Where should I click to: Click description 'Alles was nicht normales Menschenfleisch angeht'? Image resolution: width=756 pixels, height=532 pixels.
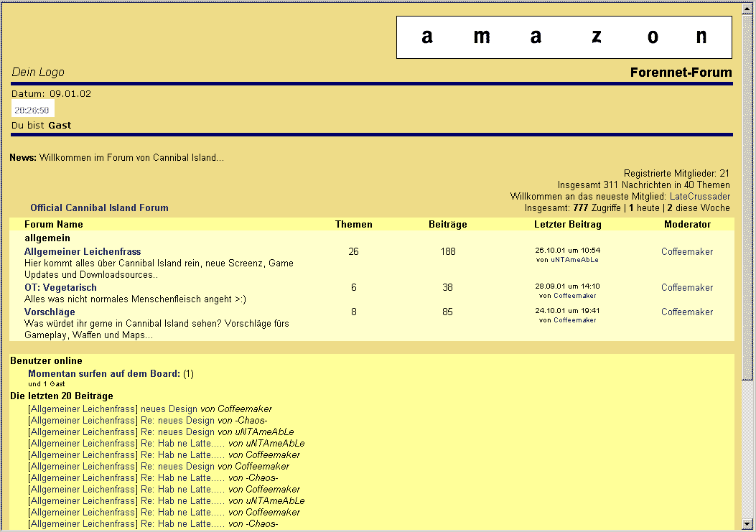[x=135, y=299]
